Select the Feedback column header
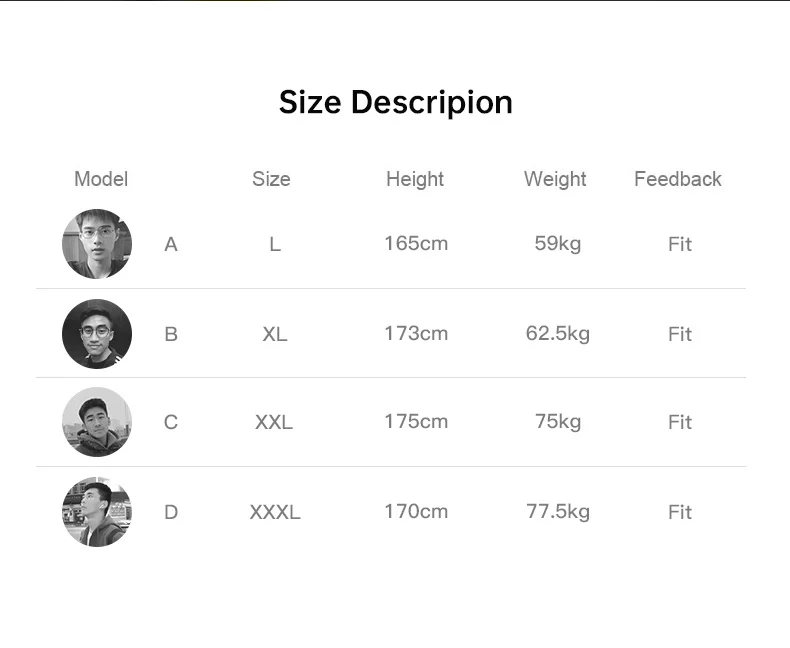 (x=678, y=179)
